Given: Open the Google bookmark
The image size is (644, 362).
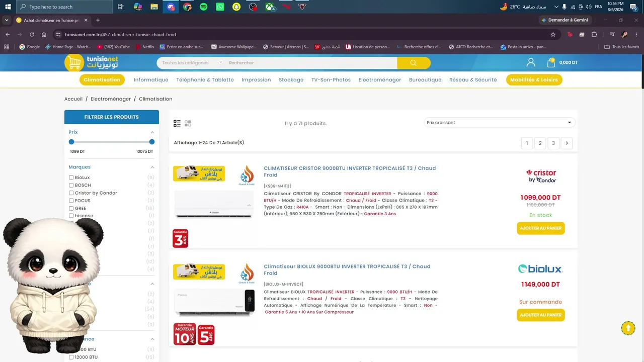Looking at the screenshot, I should pos(30,47).
